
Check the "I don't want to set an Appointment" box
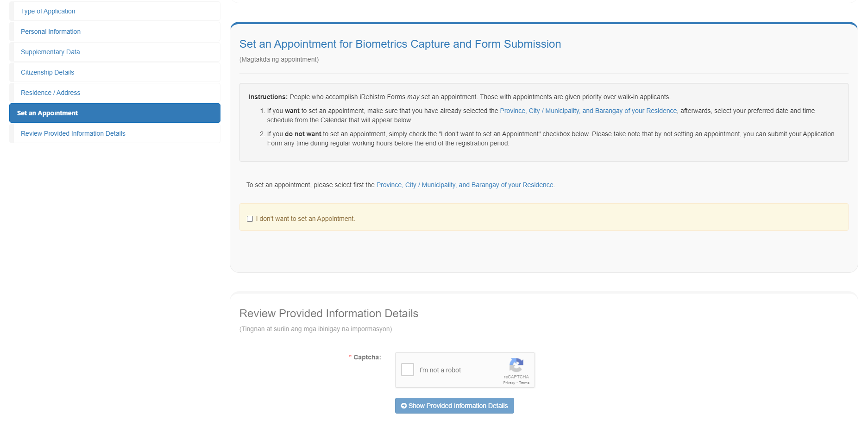[x=250, y=219]
